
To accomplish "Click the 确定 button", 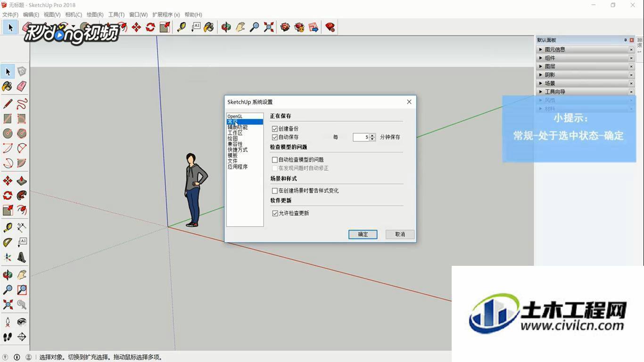I will [363, 234].
